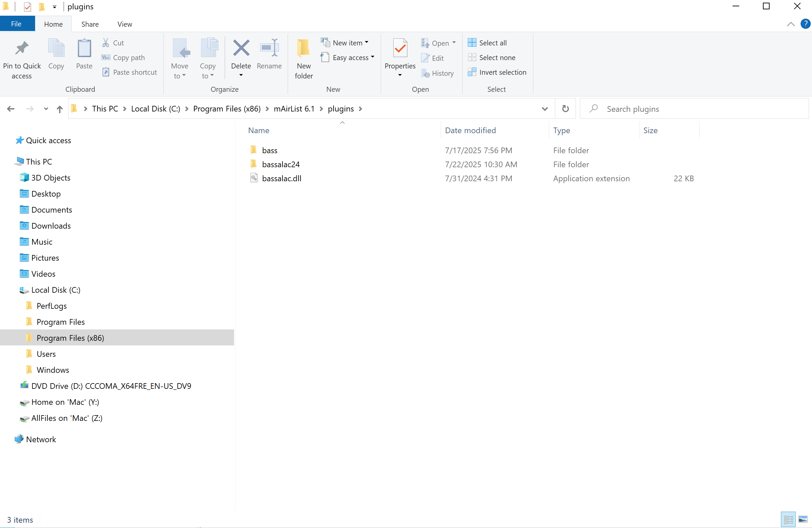812x528 pixels.
Task: Click the Cut scissors icon
Action: pos(106,43)
